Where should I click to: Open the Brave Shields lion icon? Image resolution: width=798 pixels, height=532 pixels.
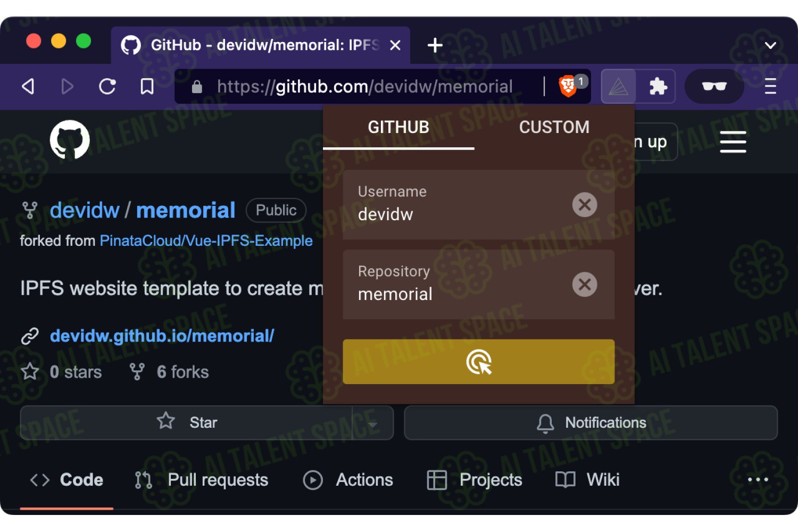click(x=568, y=86)
